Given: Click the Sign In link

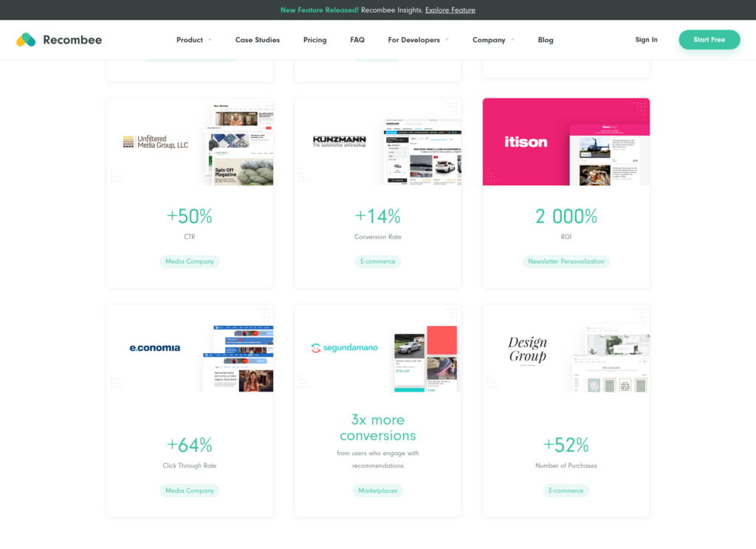Looking at the screenshot, I should pyautogui.click(x=646, y=40).
